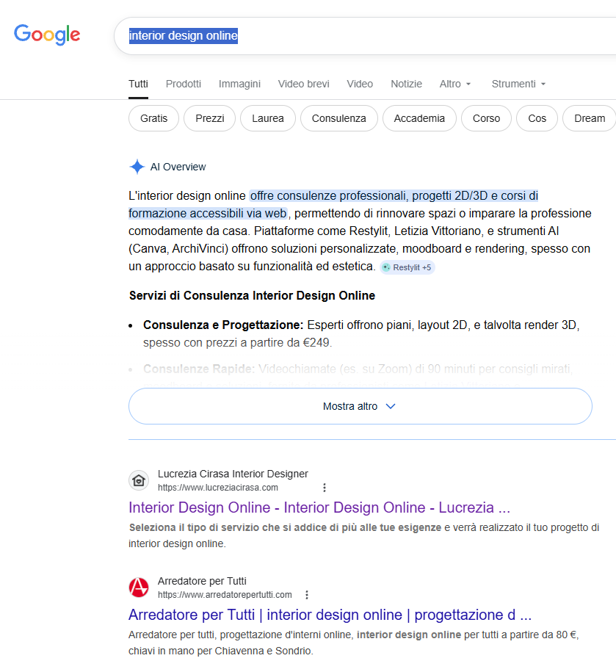Switch to the Video brevi tab
The width and height of the screenshot is (616, 672).
coord(303,84)
